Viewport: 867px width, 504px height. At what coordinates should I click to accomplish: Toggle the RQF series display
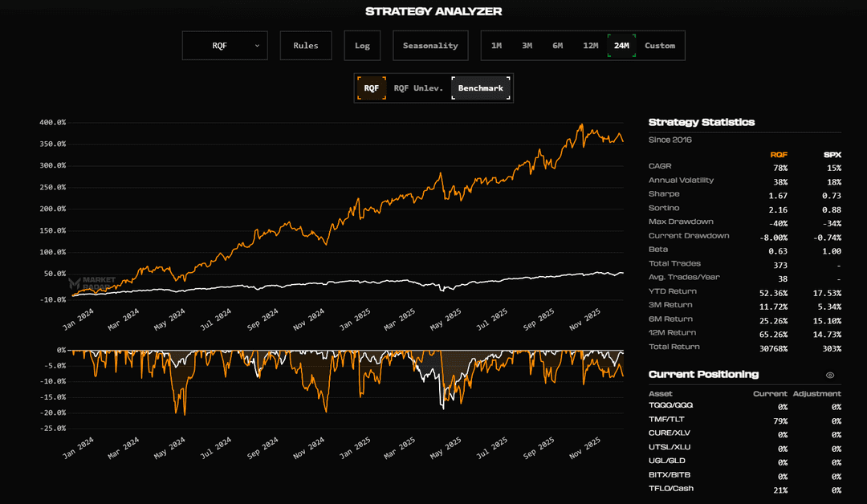tap(373, 87)
